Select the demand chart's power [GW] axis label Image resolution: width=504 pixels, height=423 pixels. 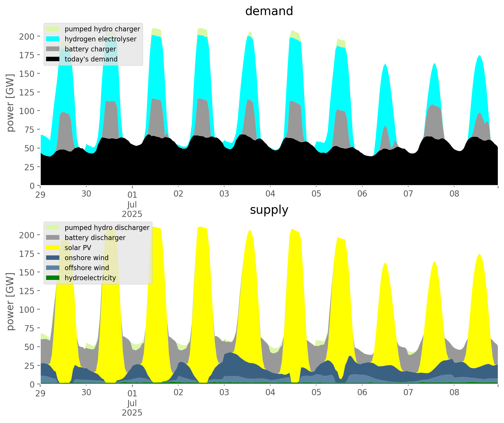pos(10,103)
